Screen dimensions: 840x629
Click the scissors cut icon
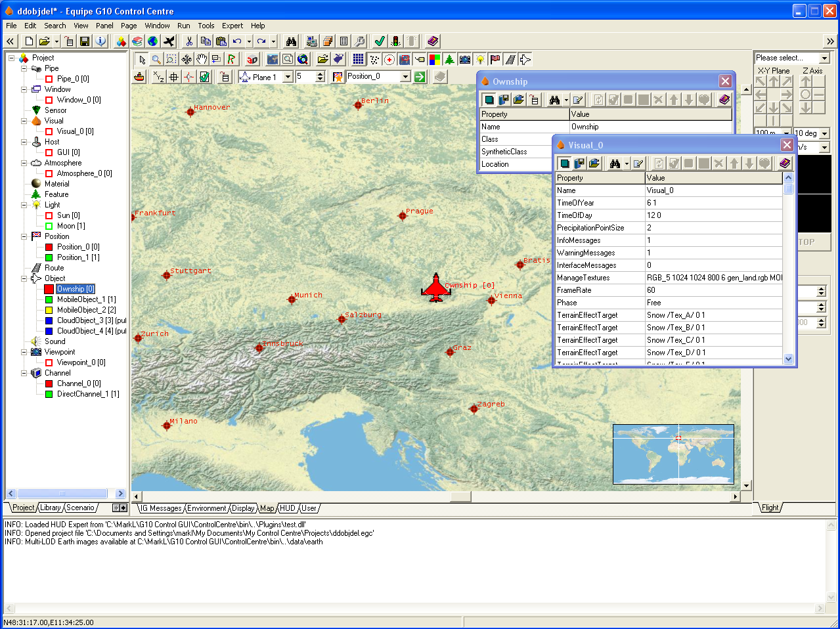pos(189,41)
